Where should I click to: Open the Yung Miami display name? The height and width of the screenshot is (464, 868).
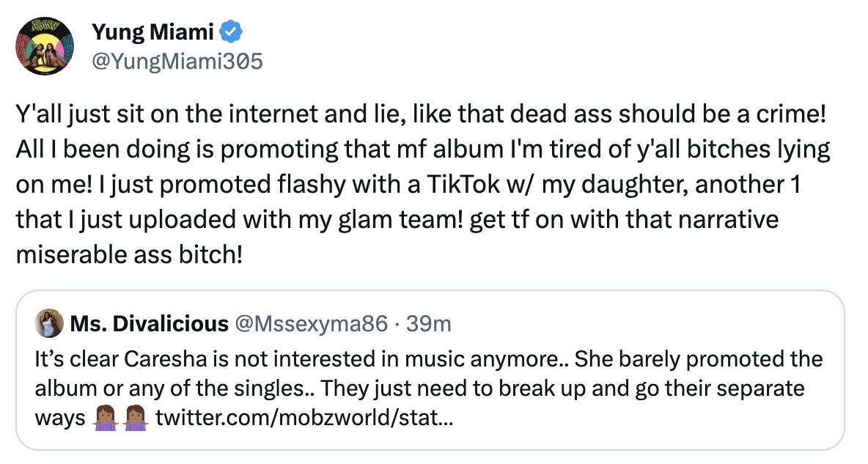[x=153, y=32]
